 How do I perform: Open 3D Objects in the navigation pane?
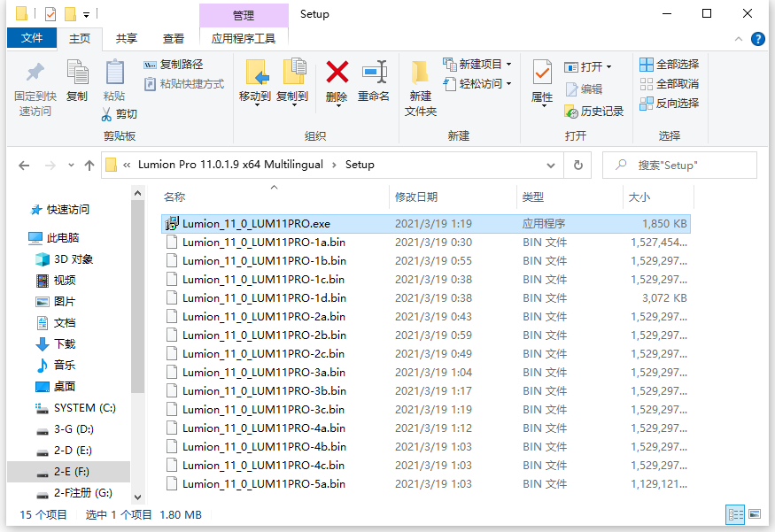pyautogui.click(x=65, y=258)
